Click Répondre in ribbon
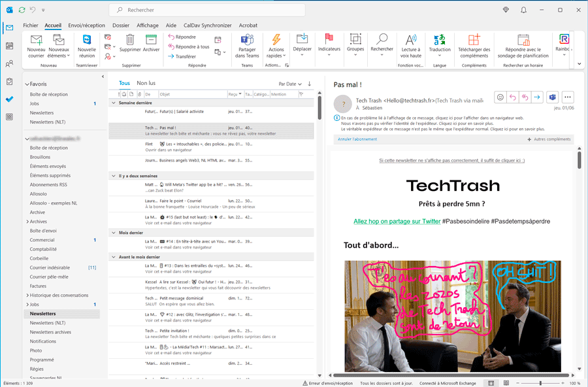This screenshot has height=387, width=588. 182,37
